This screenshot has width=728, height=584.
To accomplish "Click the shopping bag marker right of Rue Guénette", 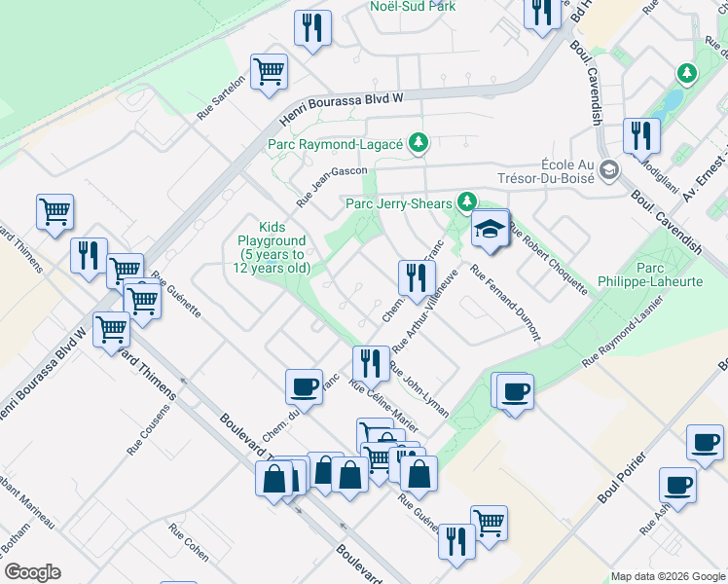I will point(419,476).
